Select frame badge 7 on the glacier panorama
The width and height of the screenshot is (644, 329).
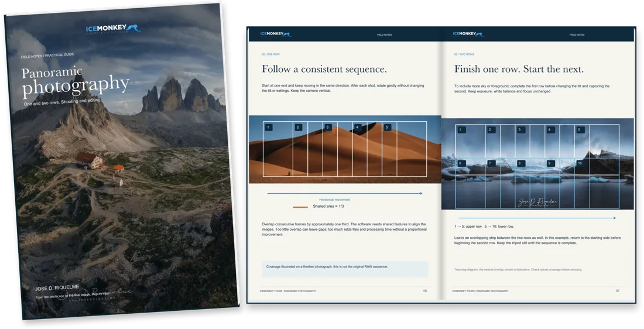pos(491,163)
